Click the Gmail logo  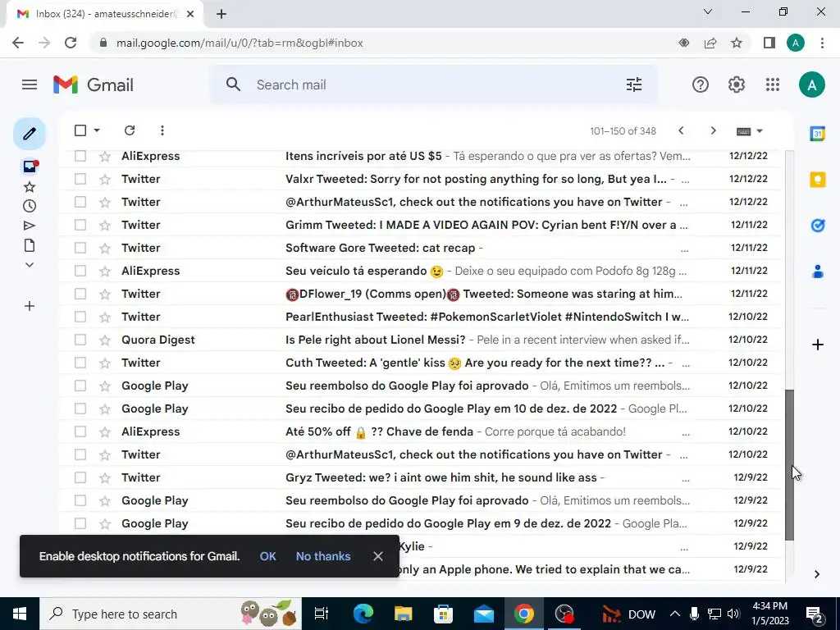tap(94, 84)
